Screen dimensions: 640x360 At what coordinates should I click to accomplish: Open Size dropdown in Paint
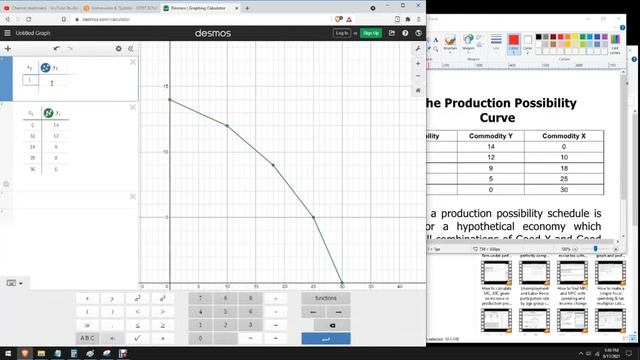496,43
